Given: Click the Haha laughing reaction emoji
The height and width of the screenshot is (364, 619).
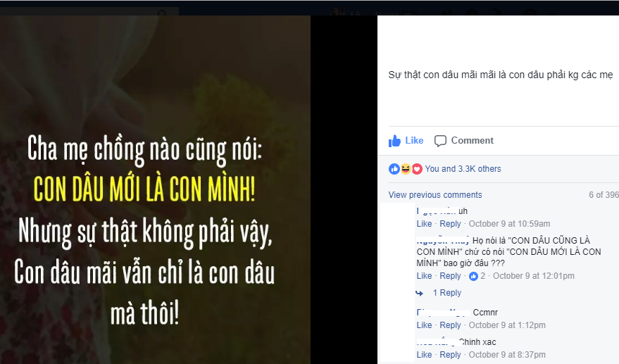Looking at the screenshot, I should 406,169.
